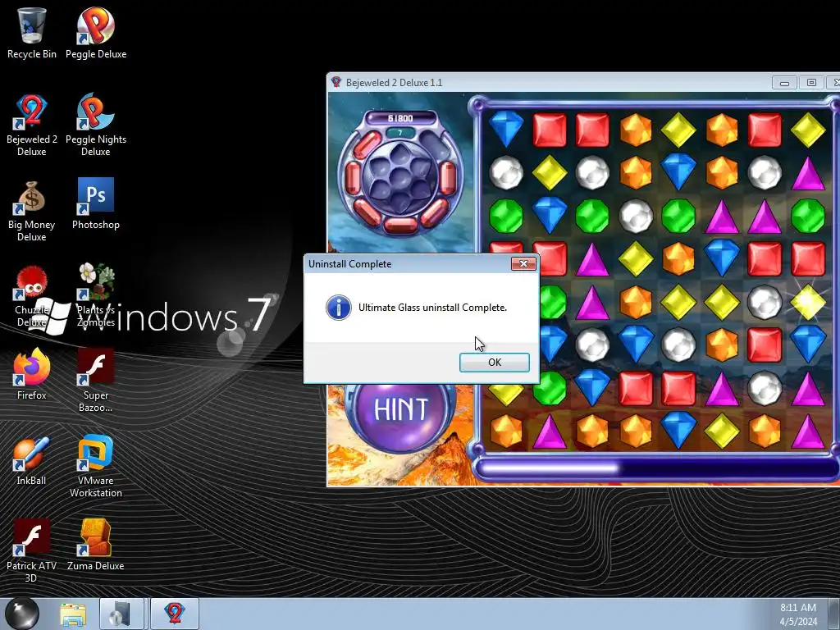Click the blue info icon in the dialog
840x630 pixels.
[x=339, y=308]
